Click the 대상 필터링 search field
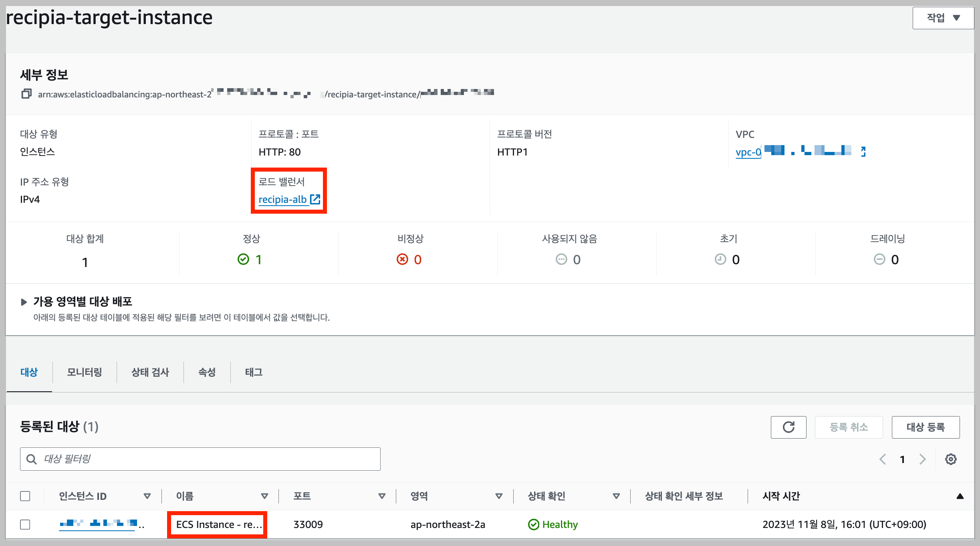 pyautogui.click(x=200, y=459)
